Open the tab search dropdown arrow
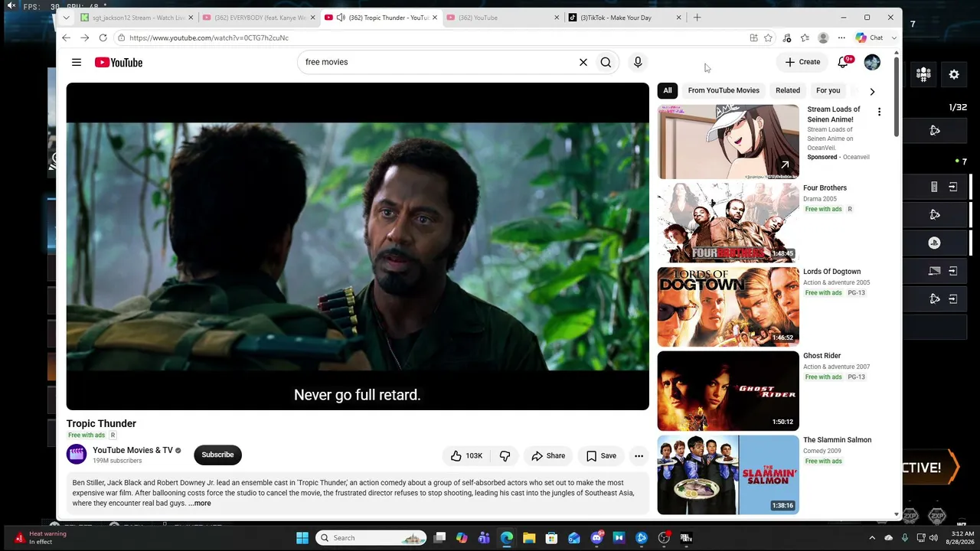Viewport: 980px width, 551px height. tap(66, 18)
